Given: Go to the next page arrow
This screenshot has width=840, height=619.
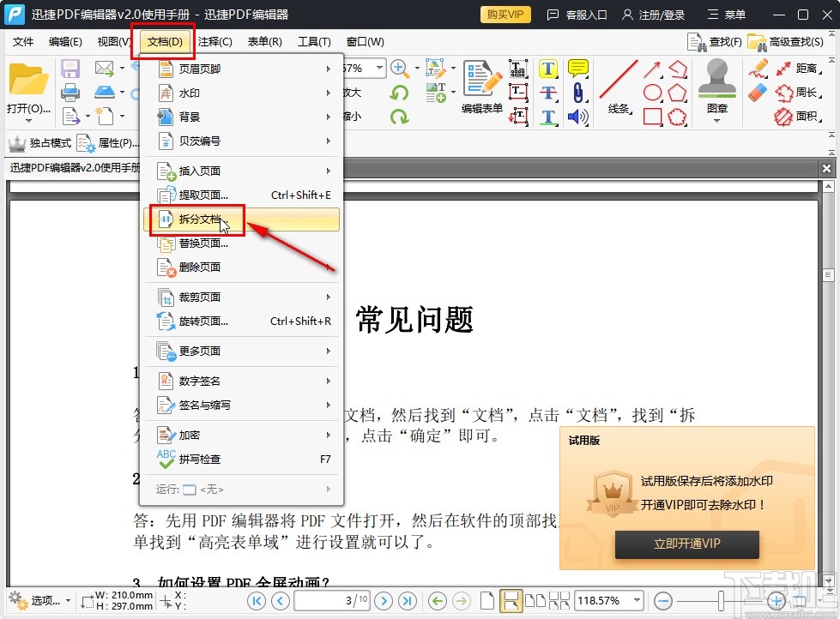Looking at the screenshot, I should pyautogui.click(x=383, y=601).
